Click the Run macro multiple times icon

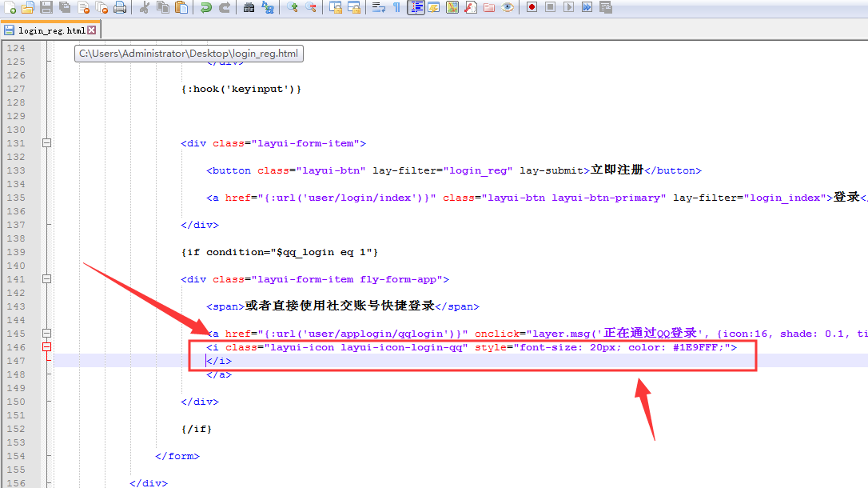tap(587, 8)
